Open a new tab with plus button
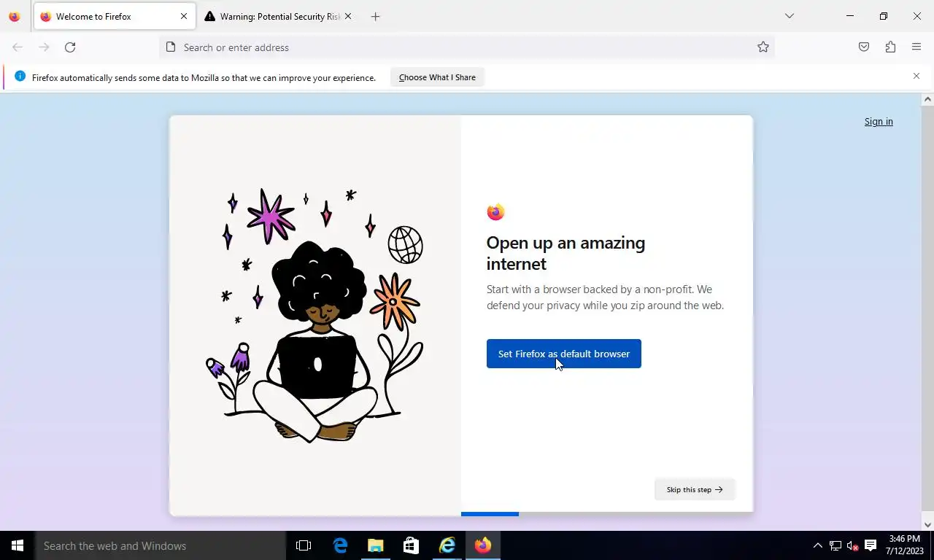The width and height of the screenshot is (934, 560). coord(375,16)
